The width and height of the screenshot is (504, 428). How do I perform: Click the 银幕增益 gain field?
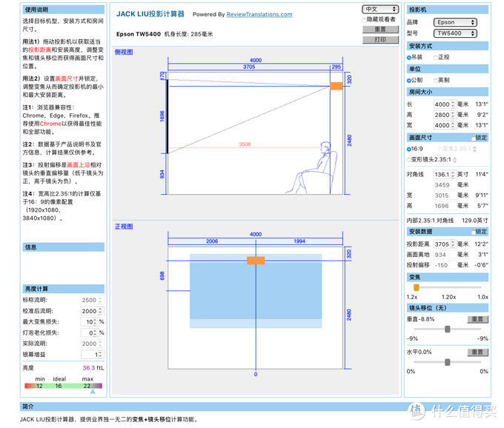pos(92,355)
